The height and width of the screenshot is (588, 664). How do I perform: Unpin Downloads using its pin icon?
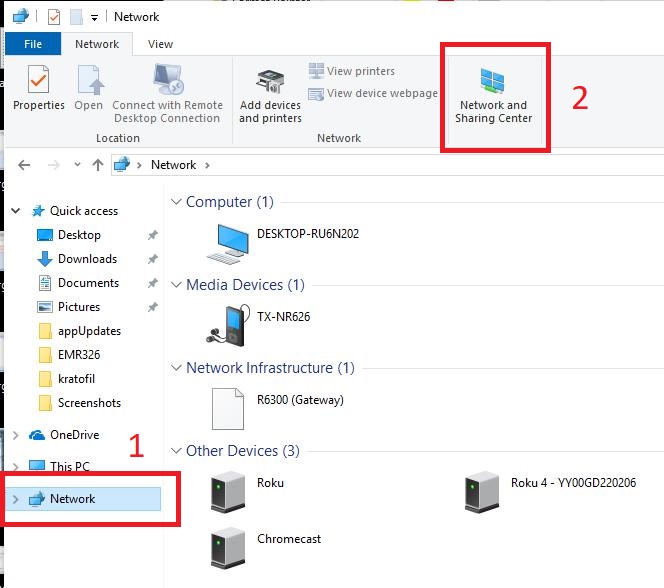(x=152, y=259)
